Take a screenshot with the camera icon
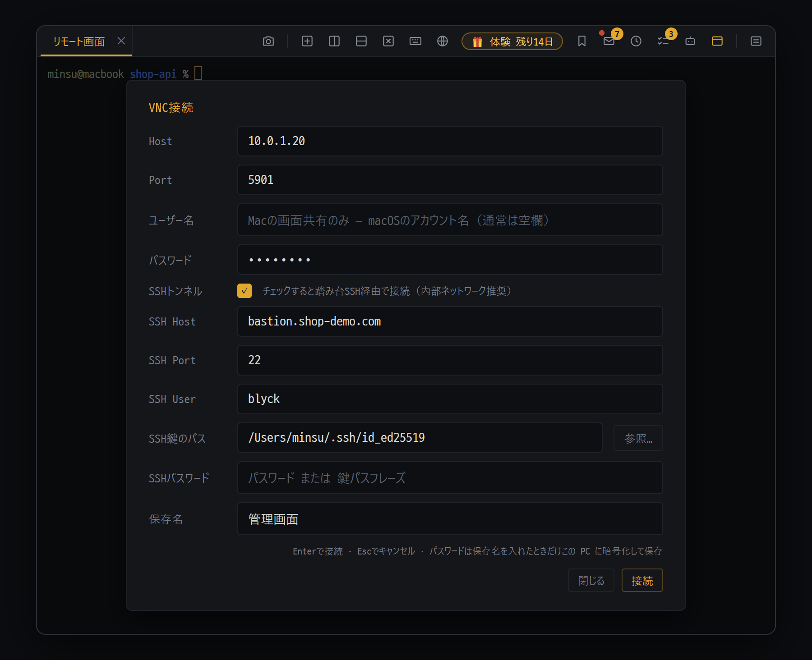812x660 pixels. tap(268, 41)
